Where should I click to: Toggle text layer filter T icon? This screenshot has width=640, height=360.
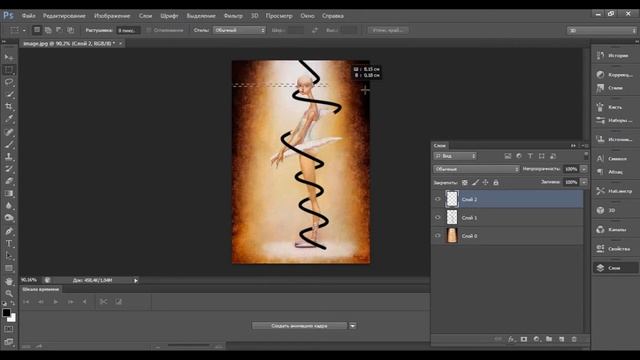tap(530, 156)
